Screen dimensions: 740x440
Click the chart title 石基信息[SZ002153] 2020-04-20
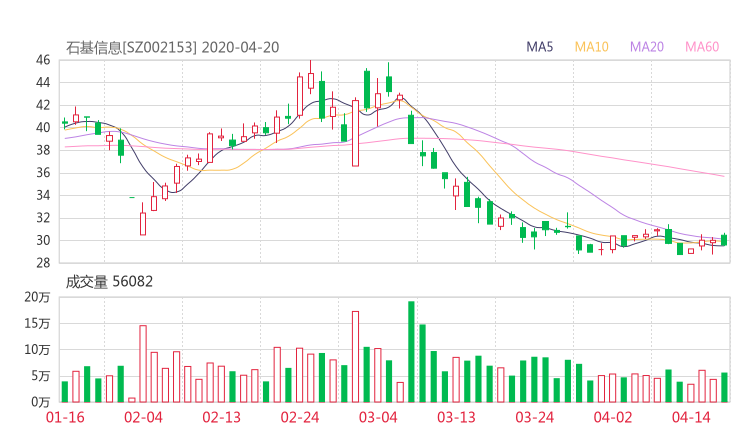pos(172,48)
